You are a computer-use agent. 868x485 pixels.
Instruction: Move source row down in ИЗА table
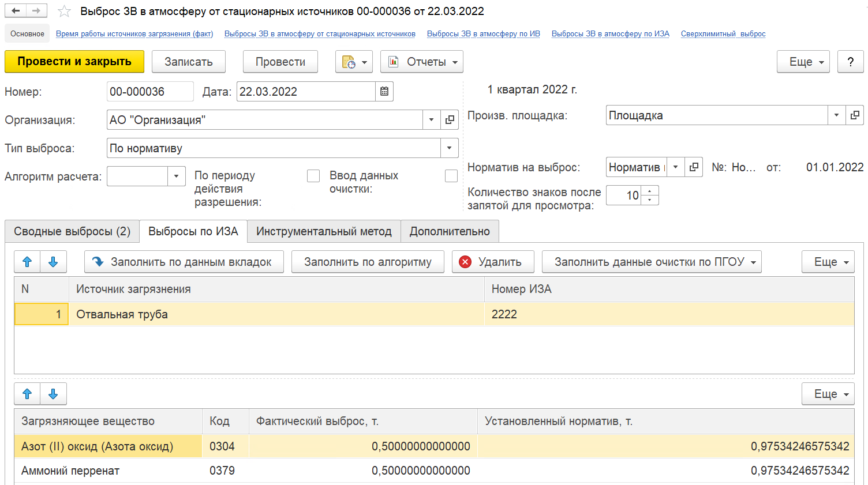tap(53, 262)
